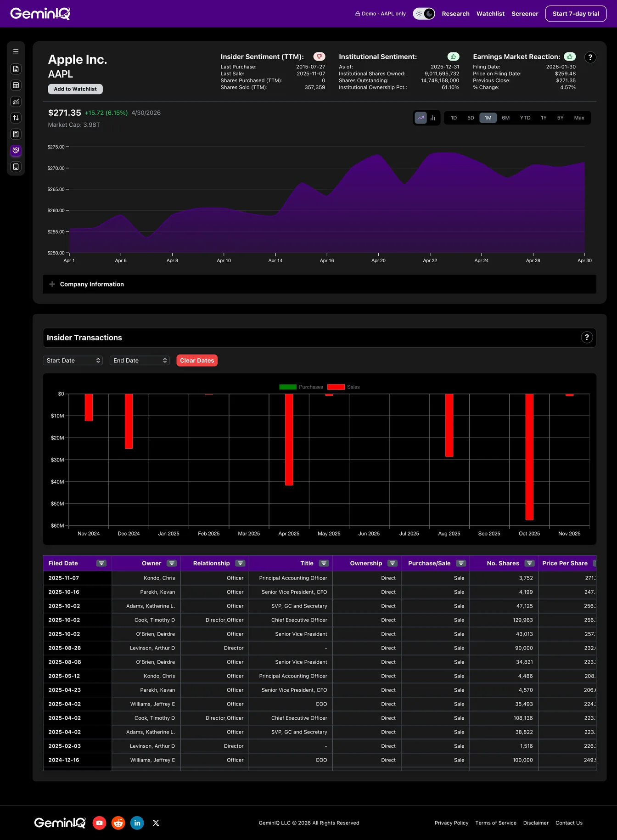Open the GeminIQ YouTube page
This screenshot has width=617, height=840.
coord(99,823)
